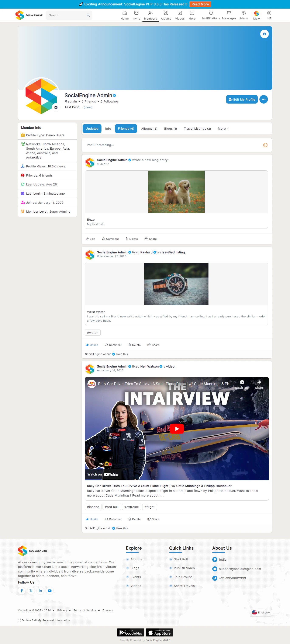Click the Start Poll quick link

[x=181, y=560]
